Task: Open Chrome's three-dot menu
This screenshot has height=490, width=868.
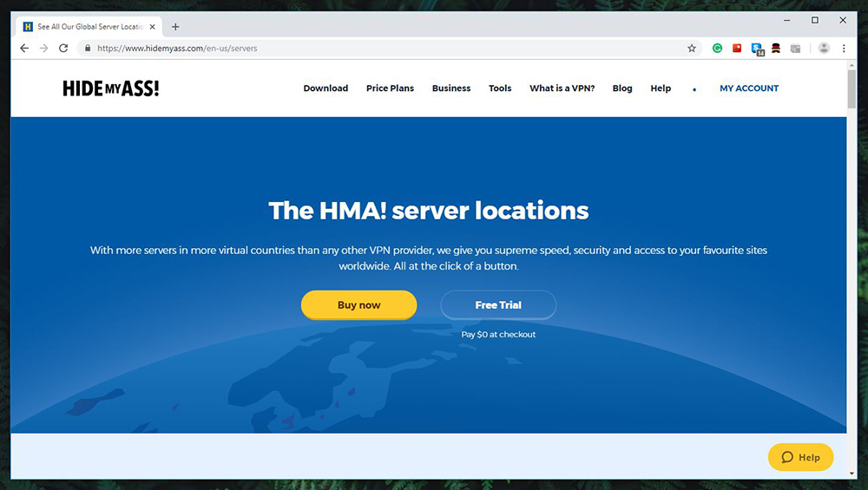Action: click(x=844, y=48)
